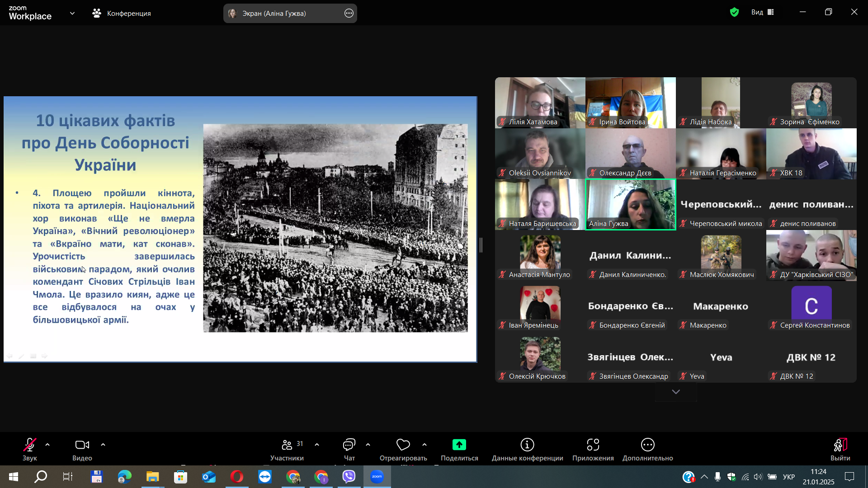Viewport: 868px width, 488px height.
Task: Start camera with the Видео button
Action: coord(82,450)
